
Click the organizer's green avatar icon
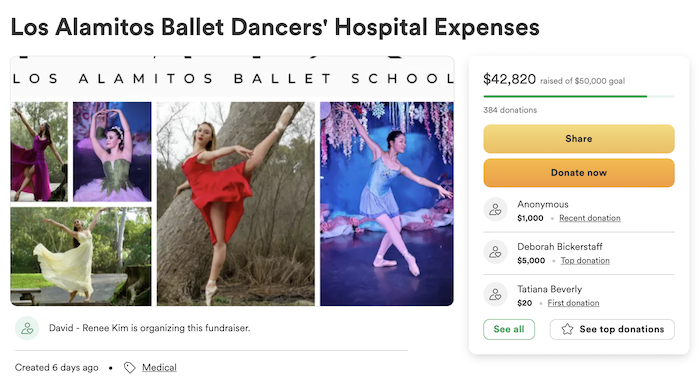coord(27,328)
